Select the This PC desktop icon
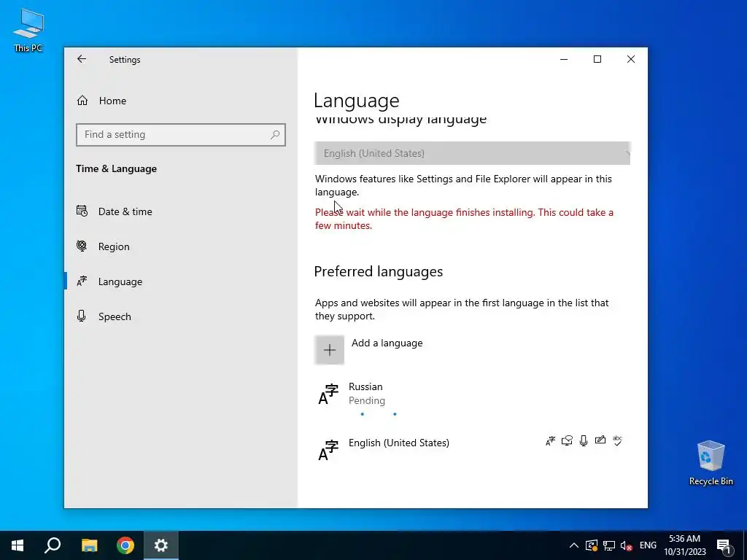 (28, 30)
